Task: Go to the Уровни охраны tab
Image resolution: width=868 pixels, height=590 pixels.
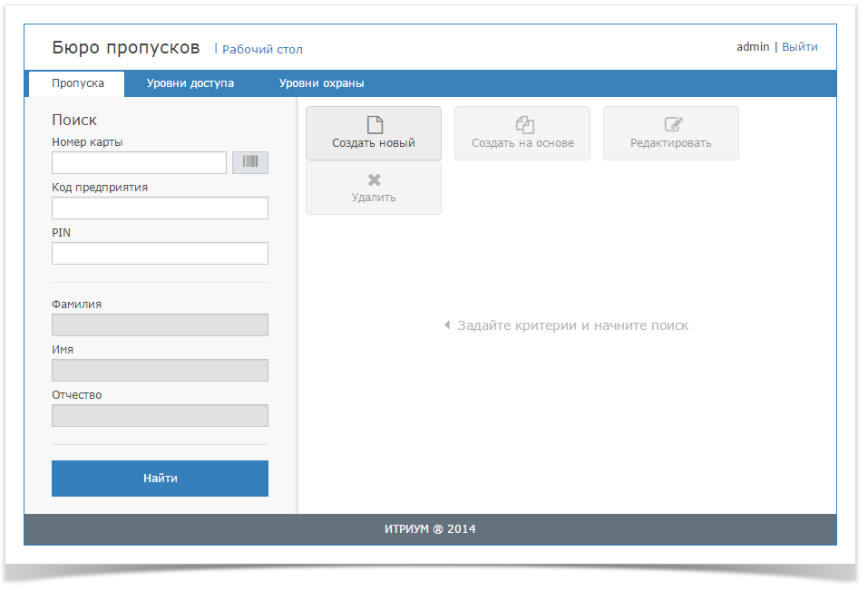Action: [x=321, y=83]
